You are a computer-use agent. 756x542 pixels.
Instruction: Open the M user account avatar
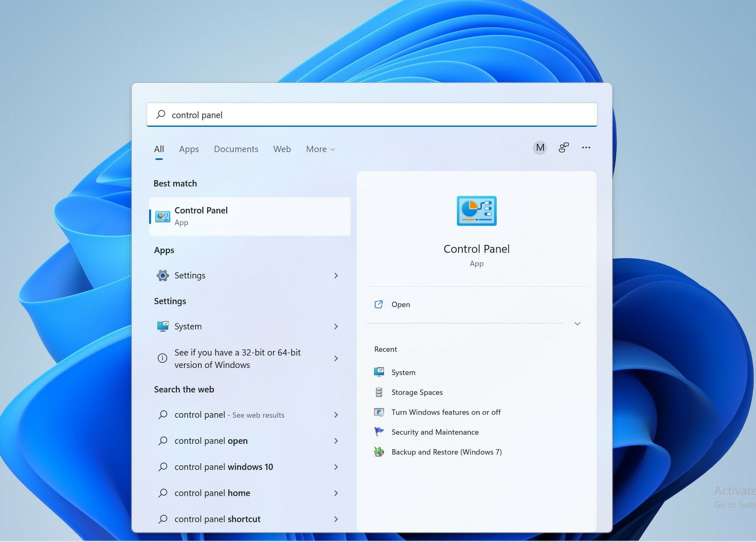click(x=540, y=148)
